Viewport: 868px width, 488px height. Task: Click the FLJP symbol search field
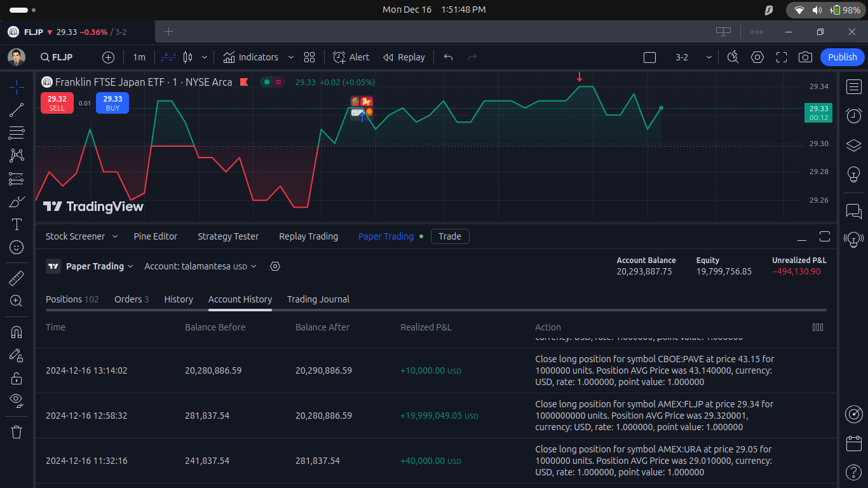pyautogui.click(x=57, y=57)
